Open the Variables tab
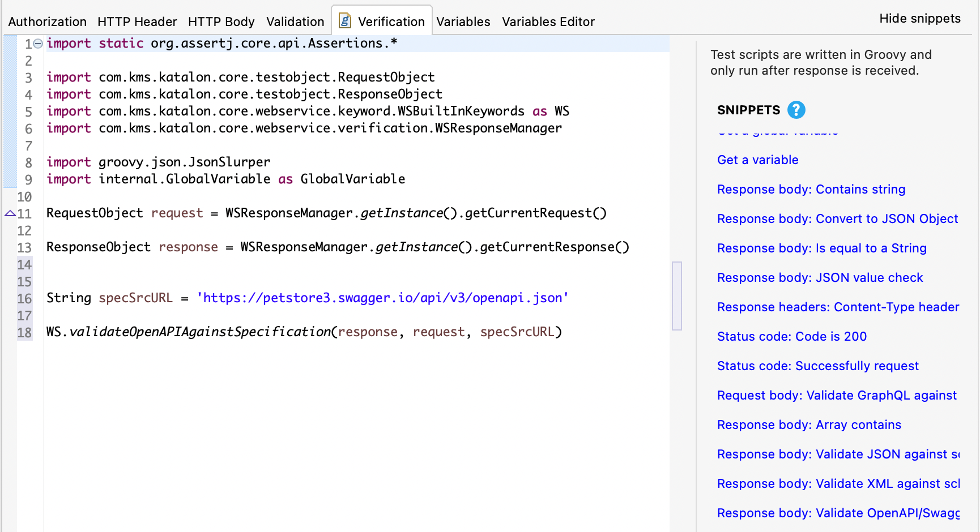 click(463, 22)
